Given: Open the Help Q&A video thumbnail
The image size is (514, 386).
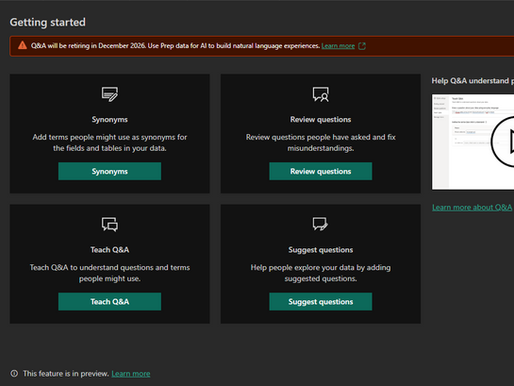Looking at the screenshot, I should tap(473, 142).
